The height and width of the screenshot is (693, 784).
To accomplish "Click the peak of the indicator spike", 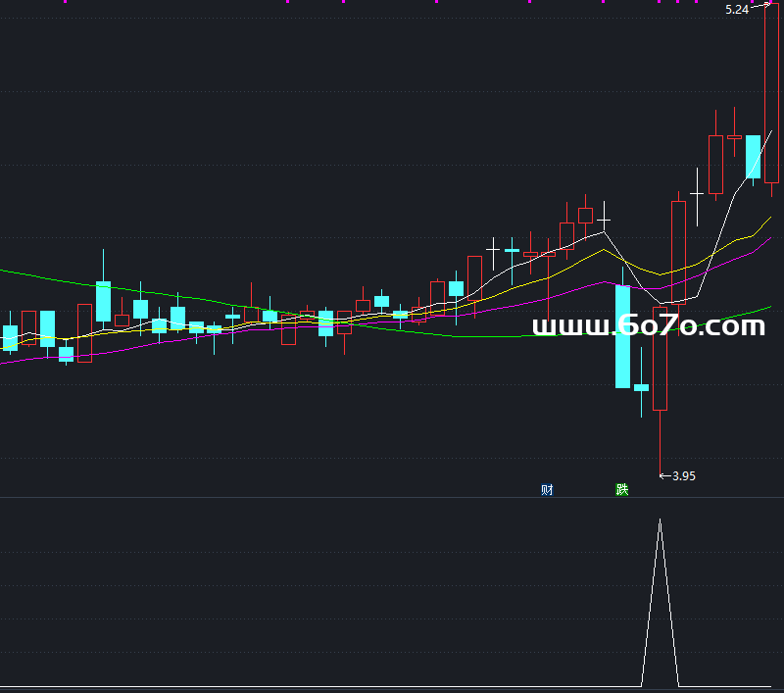I will point(660,520).
